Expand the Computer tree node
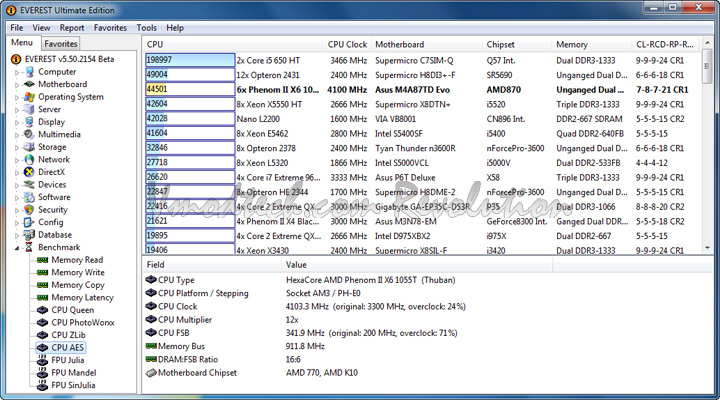720x400 pixels. coord(17,73)
